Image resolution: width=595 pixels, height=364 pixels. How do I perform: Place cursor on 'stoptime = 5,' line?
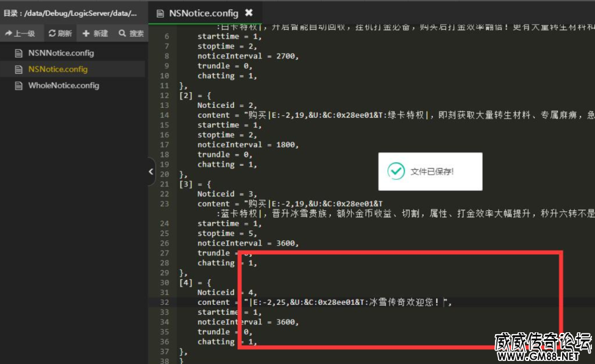pyautogui.click(x=227, y=234)
